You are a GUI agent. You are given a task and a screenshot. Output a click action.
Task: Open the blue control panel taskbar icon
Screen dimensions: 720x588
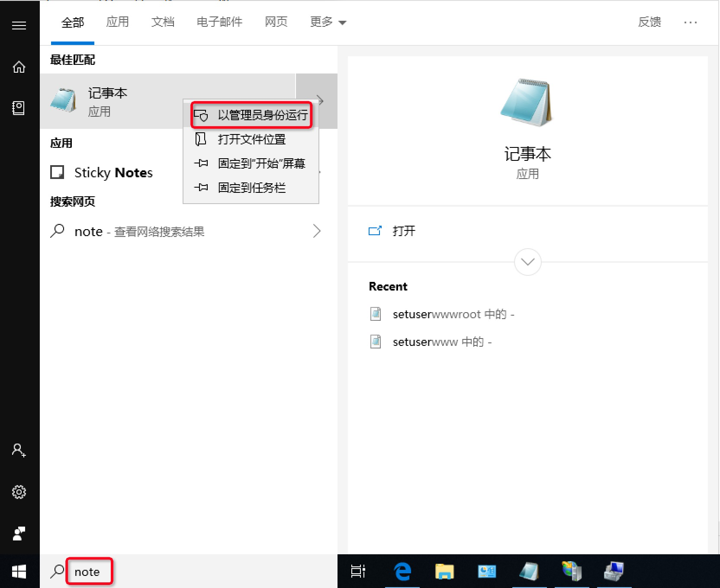point(487,571)
